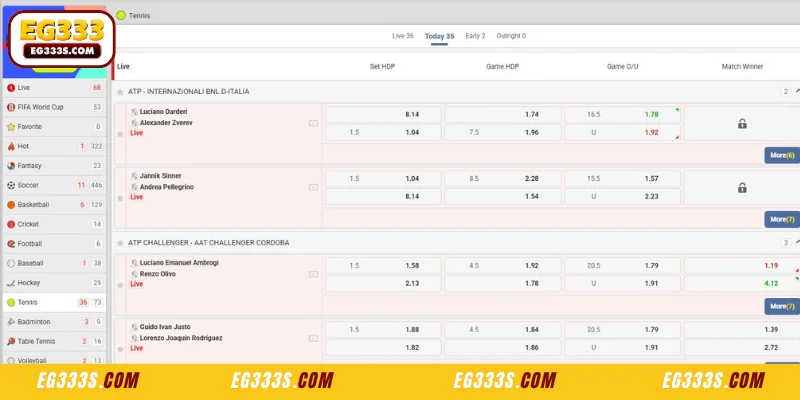Bet Sinner game HDP 2.28

click(503, 179)
